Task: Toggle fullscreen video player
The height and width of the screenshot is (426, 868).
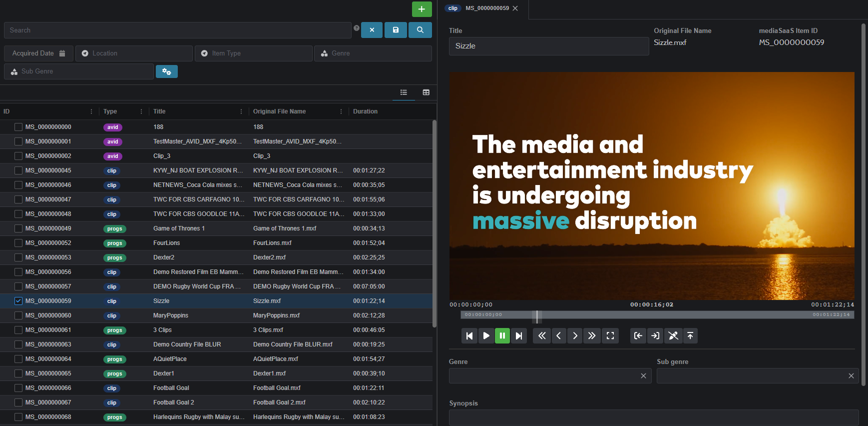Action: [x=610, y=336]
